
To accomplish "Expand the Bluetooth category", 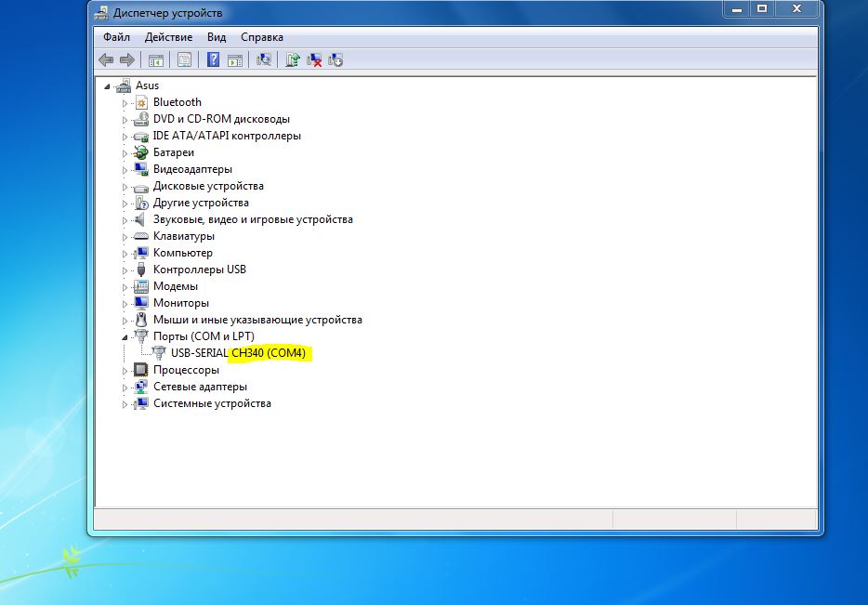I will [125, 102].
